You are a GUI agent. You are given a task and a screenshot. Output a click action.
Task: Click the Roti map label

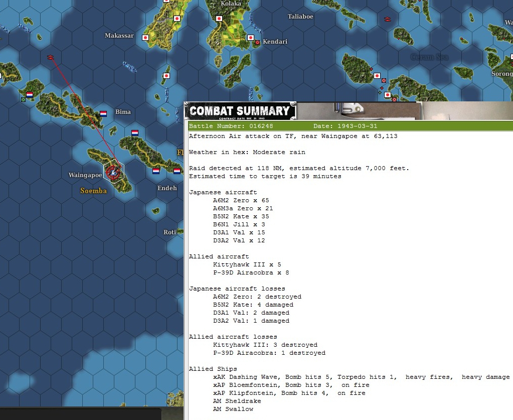click(x=169, y=232)
